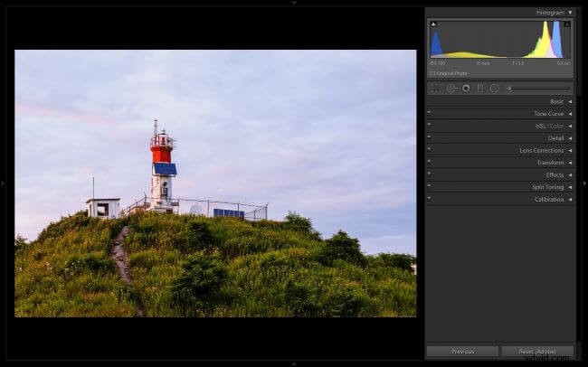Screen dimensions: 588x367
Task: Expand the Calibration panel triangle
Action: [x=570, y=200]
